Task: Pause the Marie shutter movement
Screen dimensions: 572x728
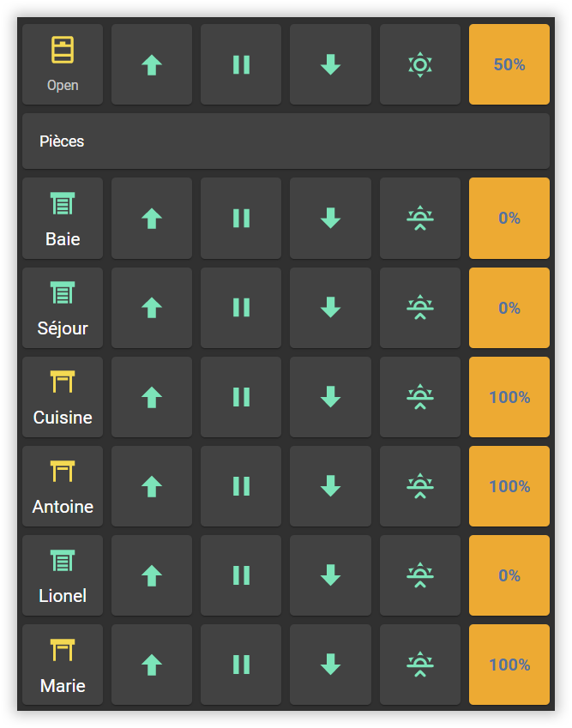Action: click(x=241, y=665)
